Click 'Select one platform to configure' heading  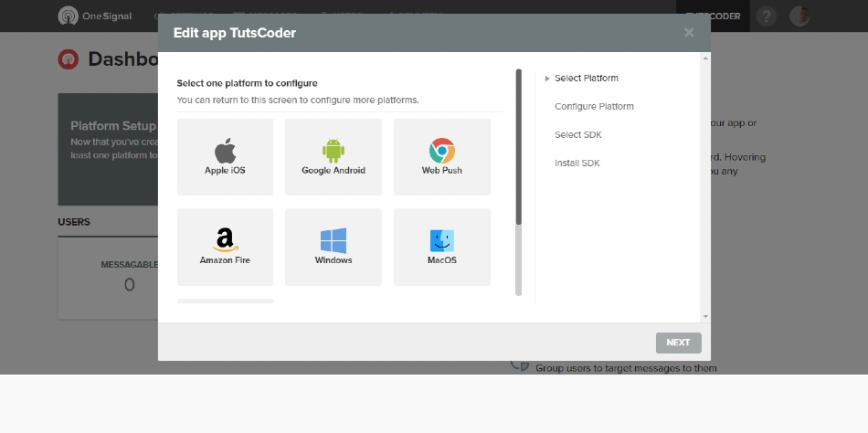(247, 83)
